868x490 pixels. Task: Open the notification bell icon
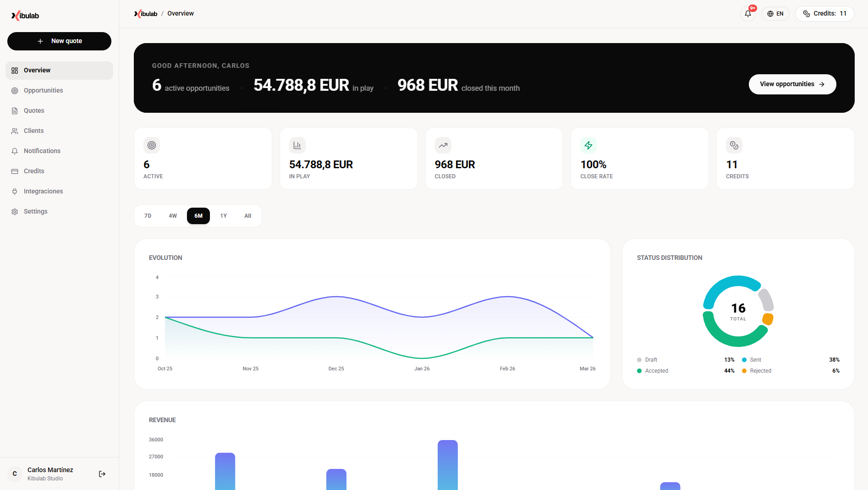click(x=747, y=14)
